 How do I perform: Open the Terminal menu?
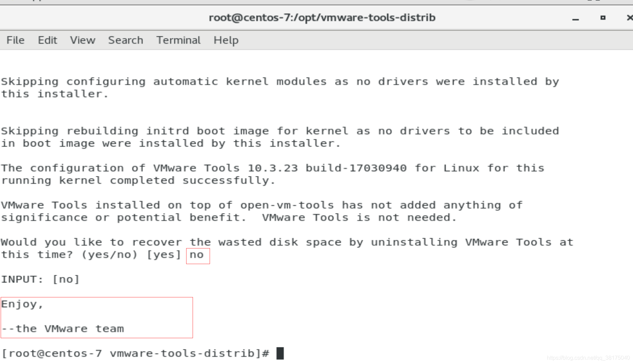[178, 40]
